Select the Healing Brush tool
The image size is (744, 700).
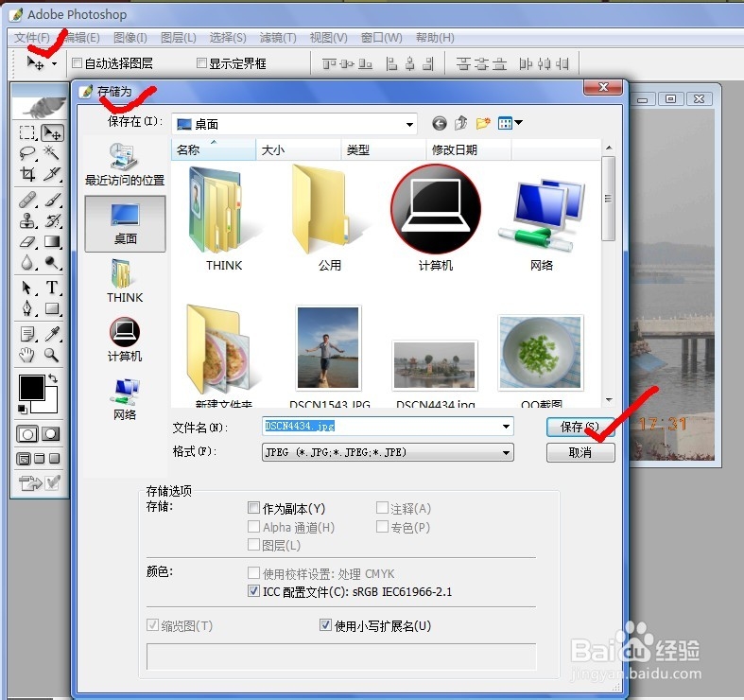point(27,200)
